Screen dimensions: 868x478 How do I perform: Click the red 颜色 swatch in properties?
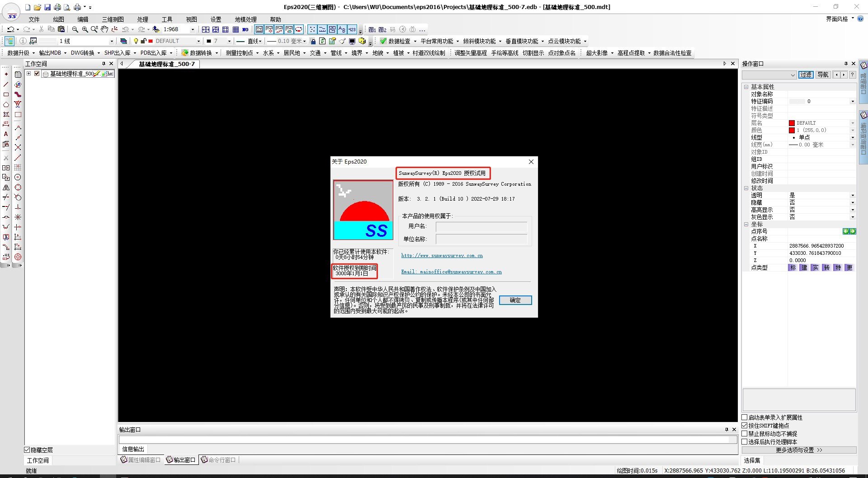coord(792,130)
